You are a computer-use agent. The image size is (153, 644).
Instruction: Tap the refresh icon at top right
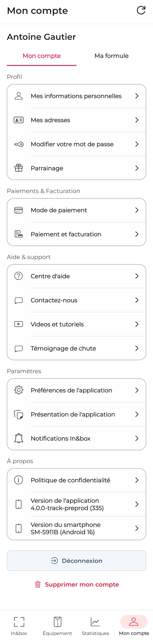point(141,10)
